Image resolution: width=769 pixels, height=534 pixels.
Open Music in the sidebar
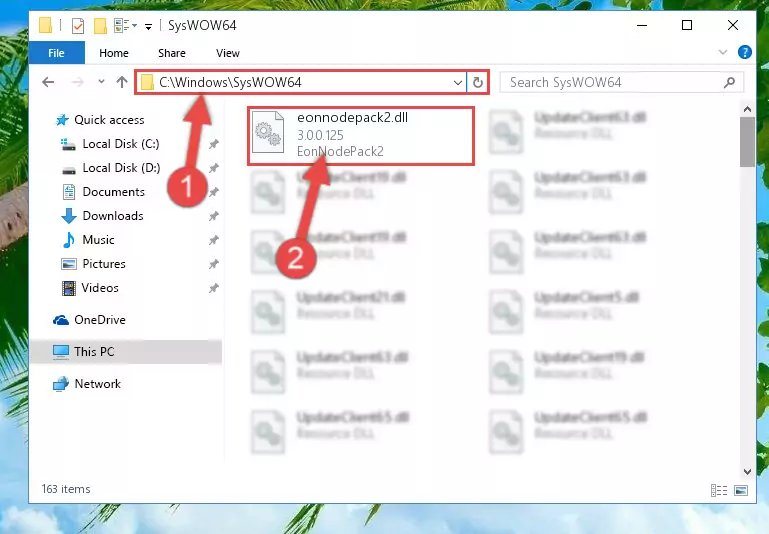coord(98,240)
